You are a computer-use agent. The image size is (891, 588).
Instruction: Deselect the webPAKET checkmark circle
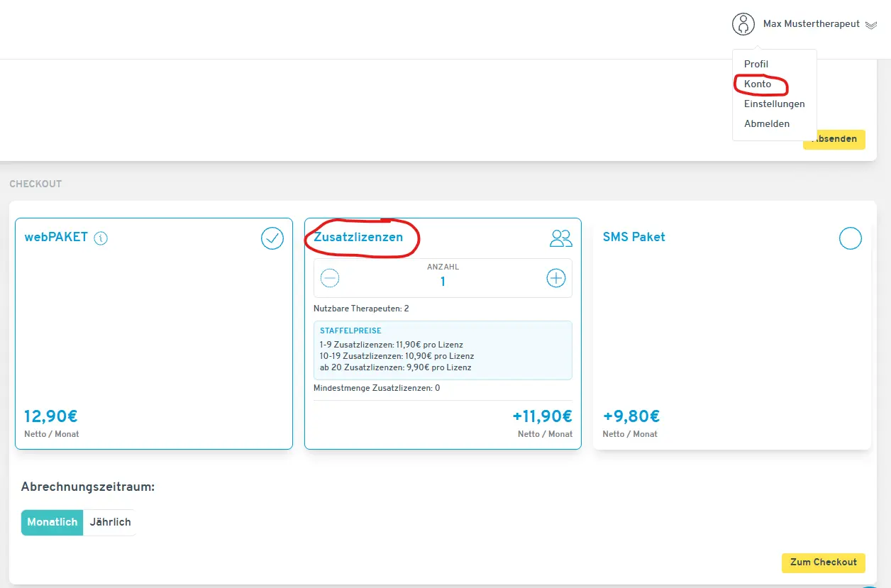pos(272,238)
